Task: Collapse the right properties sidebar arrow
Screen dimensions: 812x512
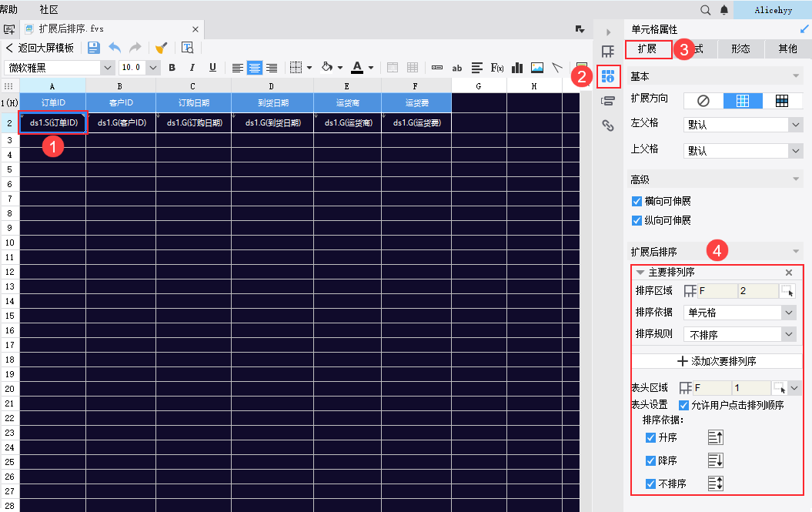Action: [609, 32]
